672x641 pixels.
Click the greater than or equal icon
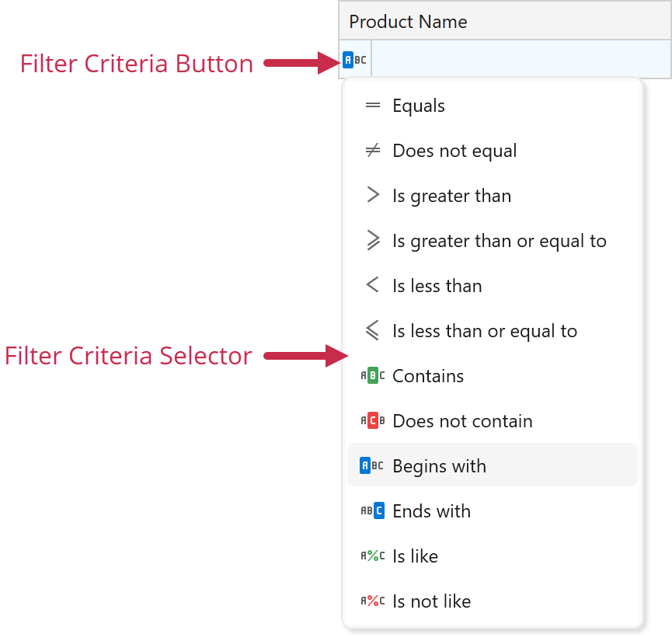coord(373,241)
